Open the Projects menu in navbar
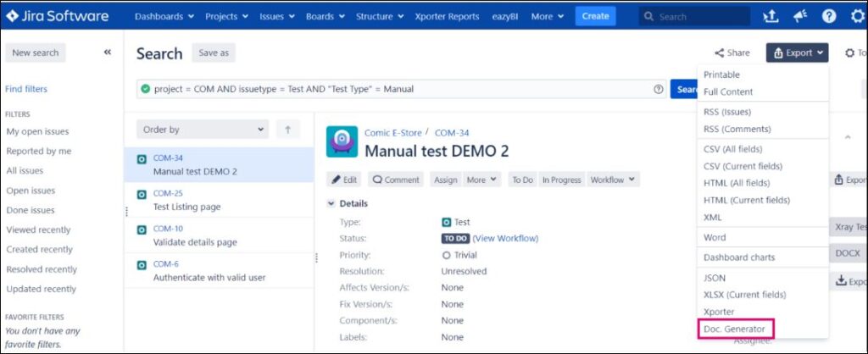The image size is (868, 354). click(x=226, y=16)
